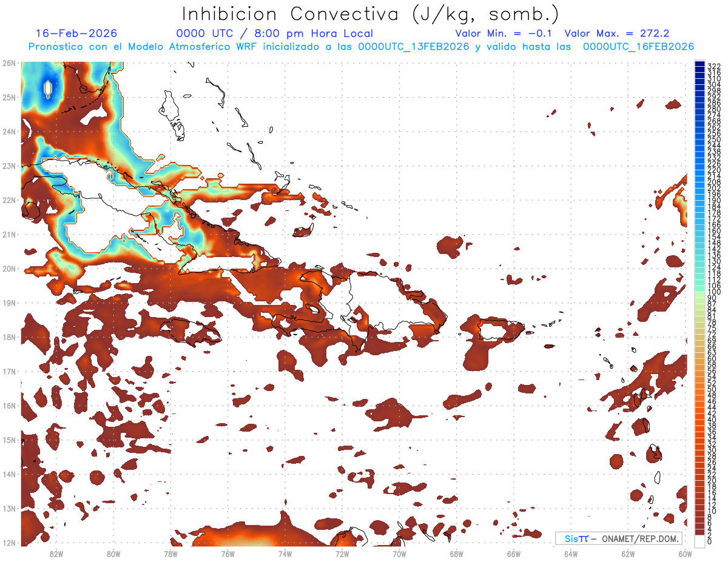Click the dark blue maximum spot near 25N 82W

pos(49,90)
